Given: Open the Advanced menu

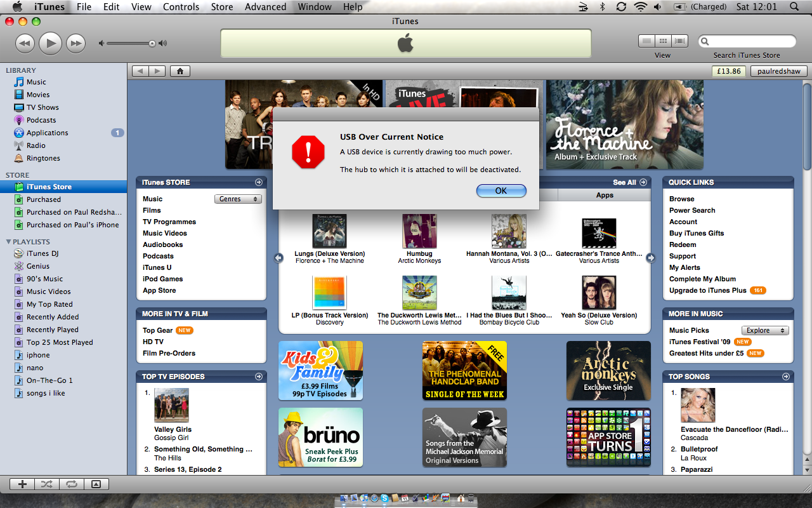Looking at the screenshot, I should (265, 7).
